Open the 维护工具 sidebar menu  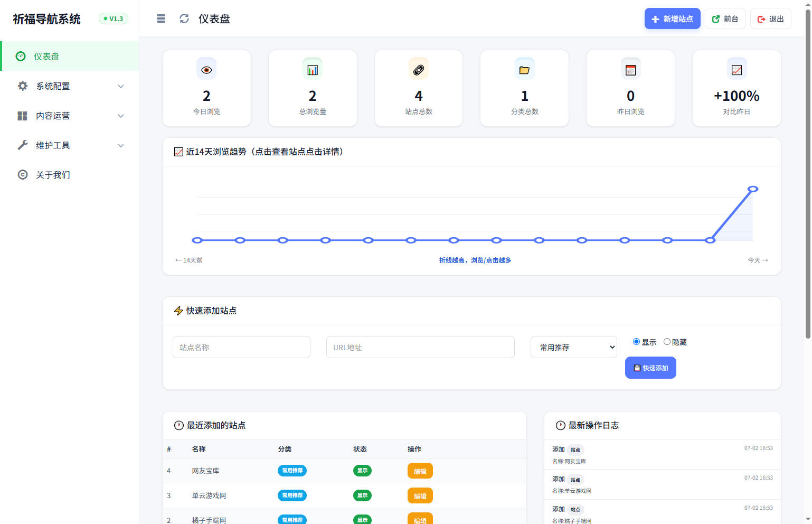(x=70, y=145)
